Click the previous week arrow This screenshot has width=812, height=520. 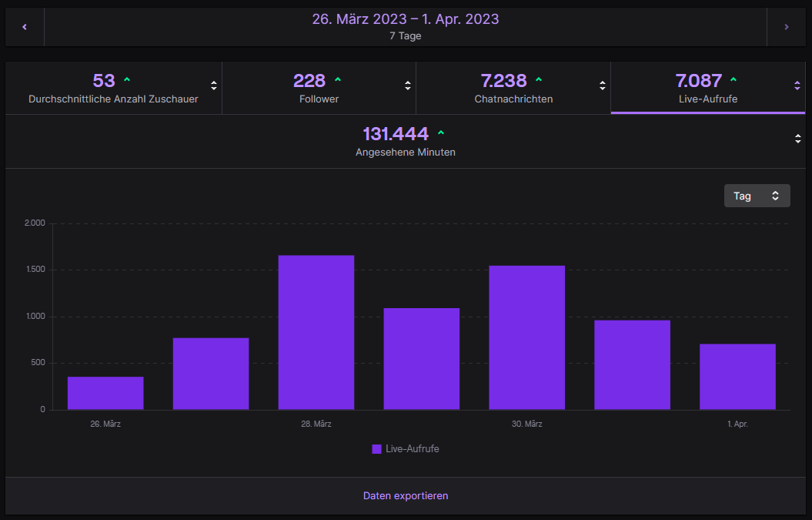tap(24, 25)
